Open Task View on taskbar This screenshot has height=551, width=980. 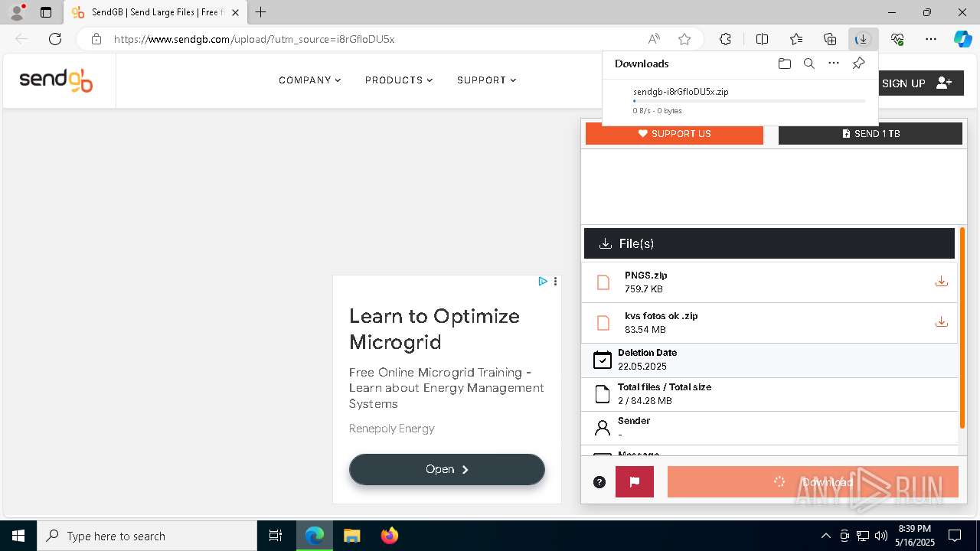276,536
